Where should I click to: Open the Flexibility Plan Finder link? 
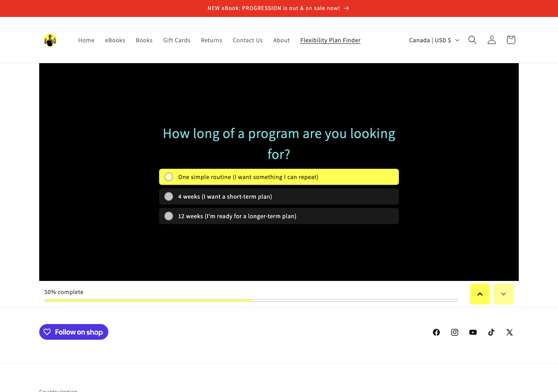330,40
